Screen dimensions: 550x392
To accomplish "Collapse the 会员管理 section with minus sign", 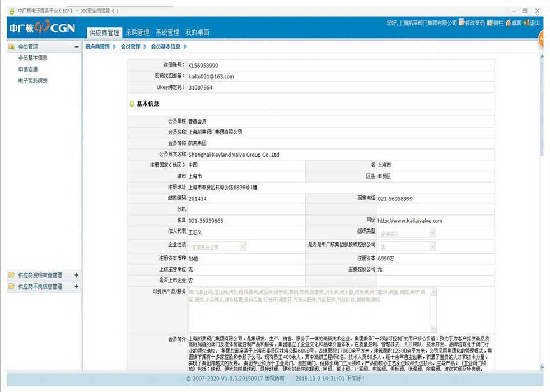I will pyautogui.click(x=77, y=46).
